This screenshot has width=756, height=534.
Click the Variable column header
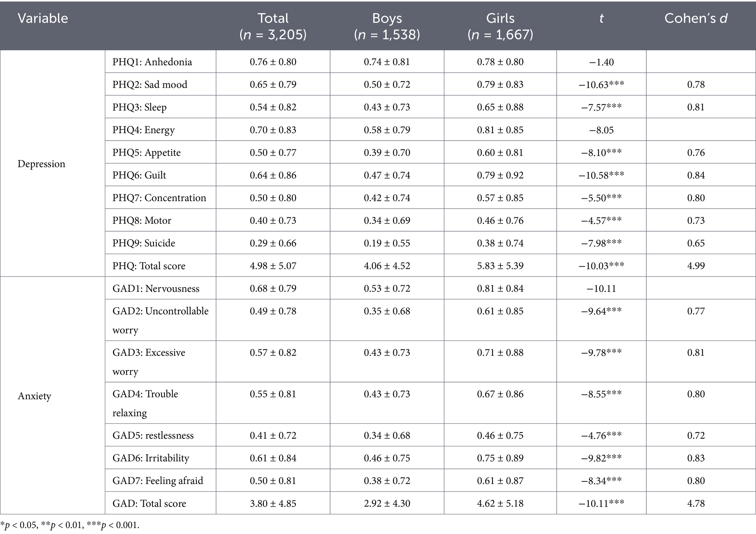(43, 18)
